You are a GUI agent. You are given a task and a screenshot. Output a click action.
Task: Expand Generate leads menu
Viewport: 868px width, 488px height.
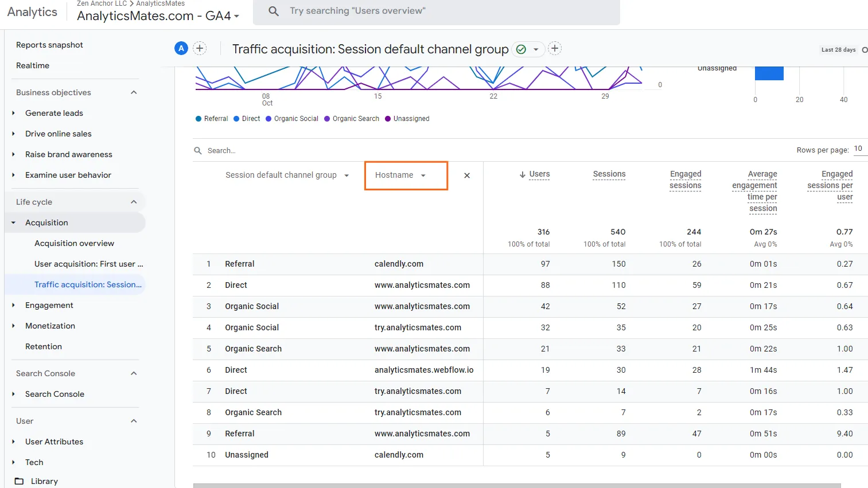[13, 113]
